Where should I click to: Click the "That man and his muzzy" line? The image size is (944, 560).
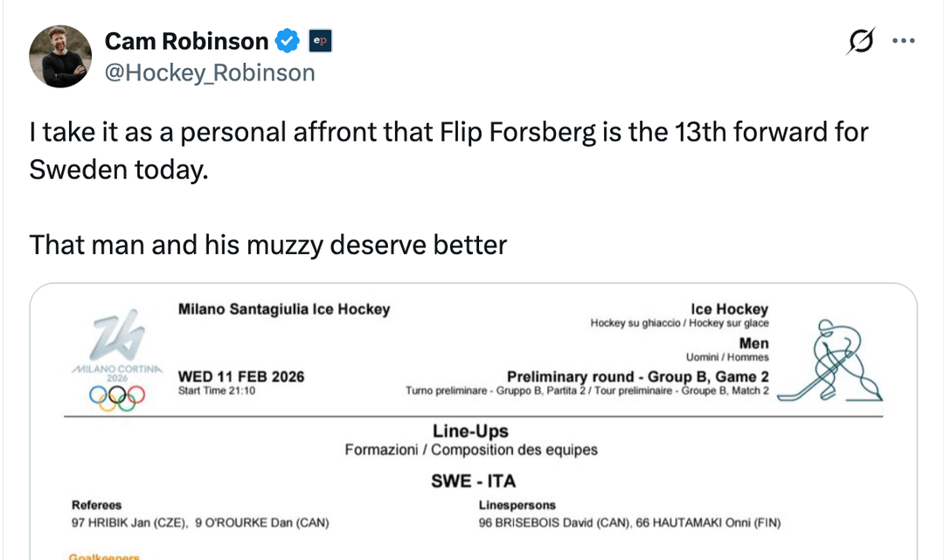(268, 245)
